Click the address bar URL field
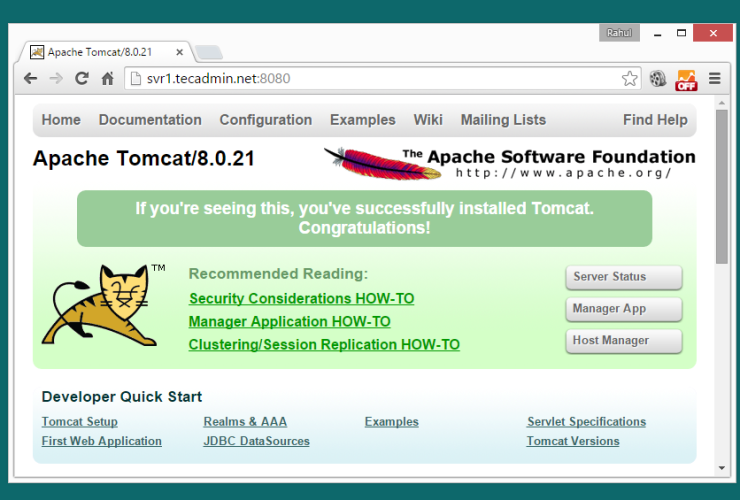This screenshot has width=740, height=500. coord(380,79)
